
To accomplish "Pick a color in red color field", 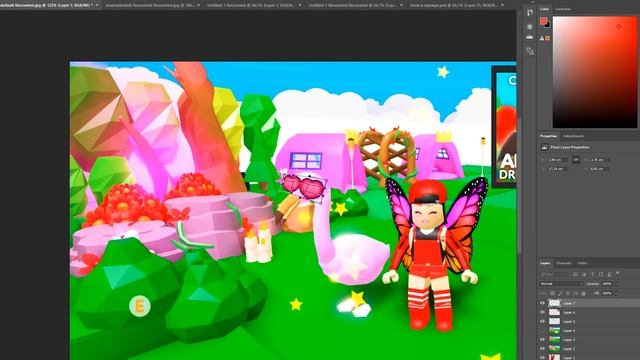I will 595,72.
